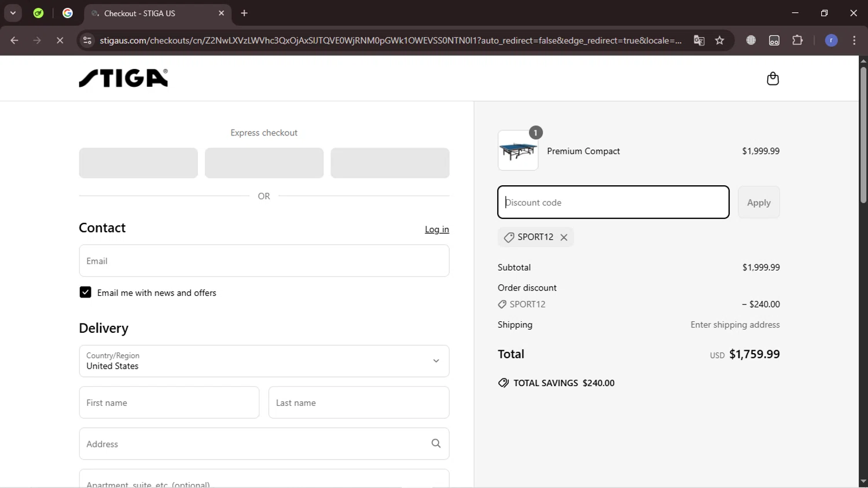Focus the Discount code field
Image resolution: width=868 pixels, height=488 pixels.
[613, 202]
